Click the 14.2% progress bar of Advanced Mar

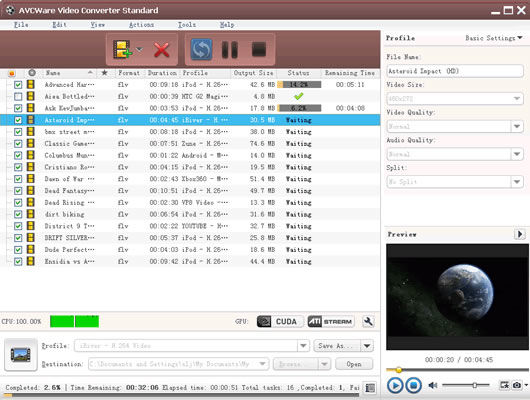tap(299, 85)
